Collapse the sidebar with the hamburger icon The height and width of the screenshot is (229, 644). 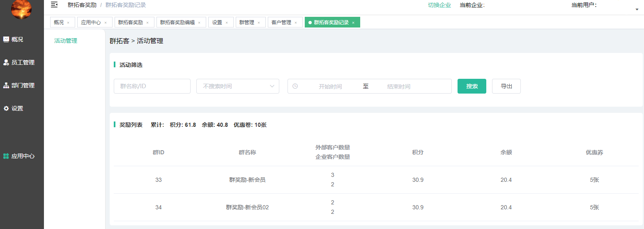tap(54, 5)
